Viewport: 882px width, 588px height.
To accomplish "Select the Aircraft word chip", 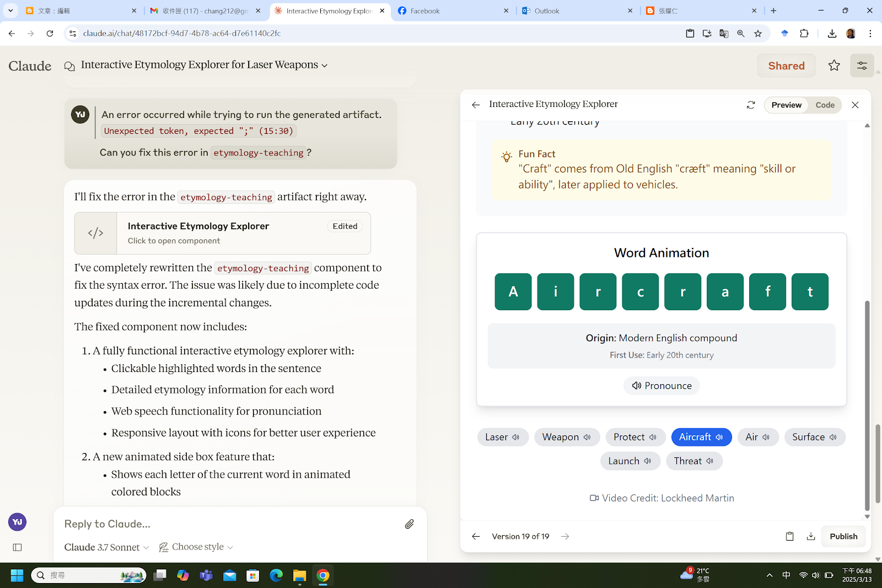I will (x=701, y=437).
